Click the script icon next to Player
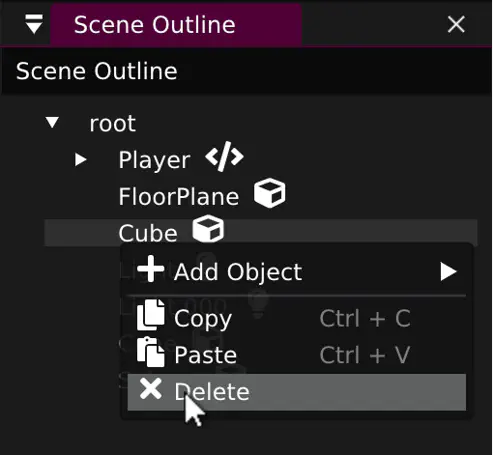Viewport: 494px width, 455px height. pyautogui.click(x=224, y=157)
